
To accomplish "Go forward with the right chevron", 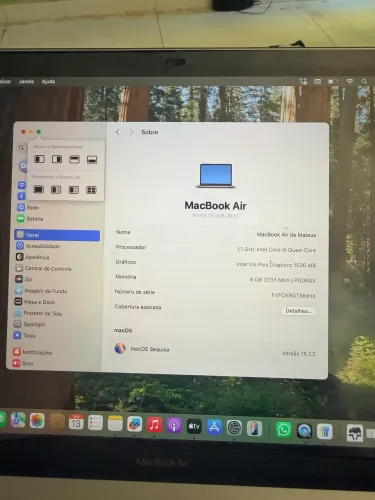I will [x=131, y=132].
